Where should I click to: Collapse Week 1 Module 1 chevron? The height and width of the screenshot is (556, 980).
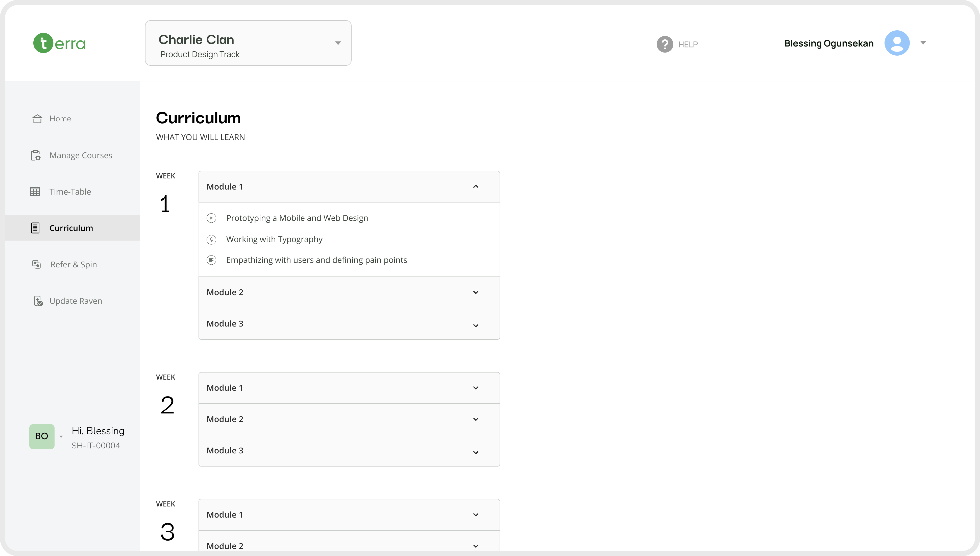(x=476, y=187)
